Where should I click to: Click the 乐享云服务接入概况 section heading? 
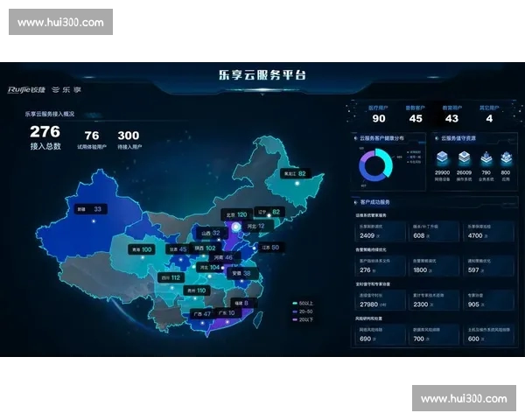tap(50, 114)
